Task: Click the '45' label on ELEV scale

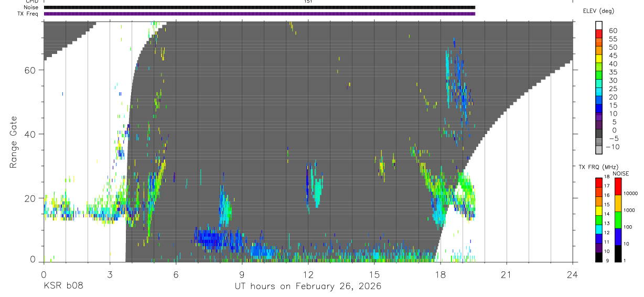Action: point(613,56)
